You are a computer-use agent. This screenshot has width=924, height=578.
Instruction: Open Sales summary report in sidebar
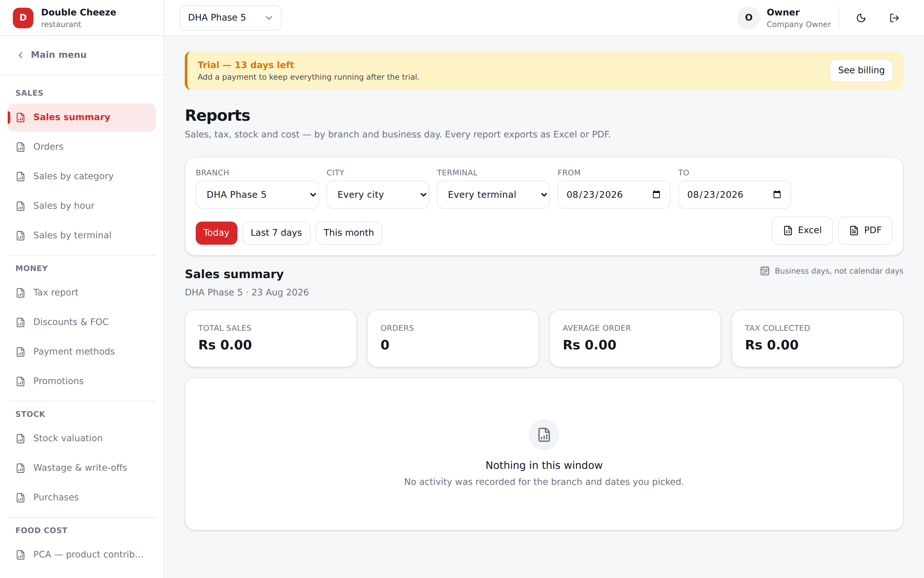82,117
